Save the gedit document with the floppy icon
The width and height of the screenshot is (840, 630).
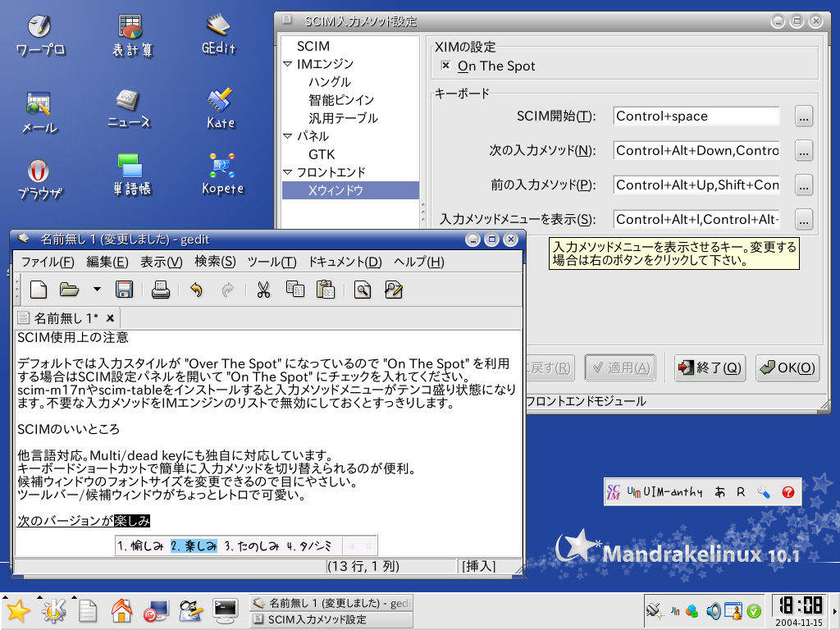coord(125,290)
